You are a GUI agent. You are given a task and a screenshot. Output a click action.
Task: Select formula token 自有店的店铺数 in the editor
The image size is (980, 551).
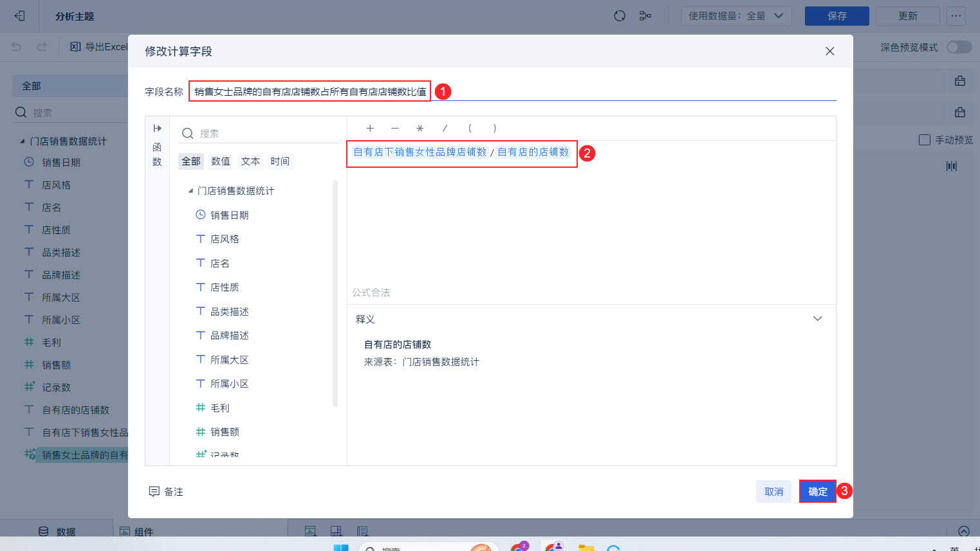(x=533, y=152)
